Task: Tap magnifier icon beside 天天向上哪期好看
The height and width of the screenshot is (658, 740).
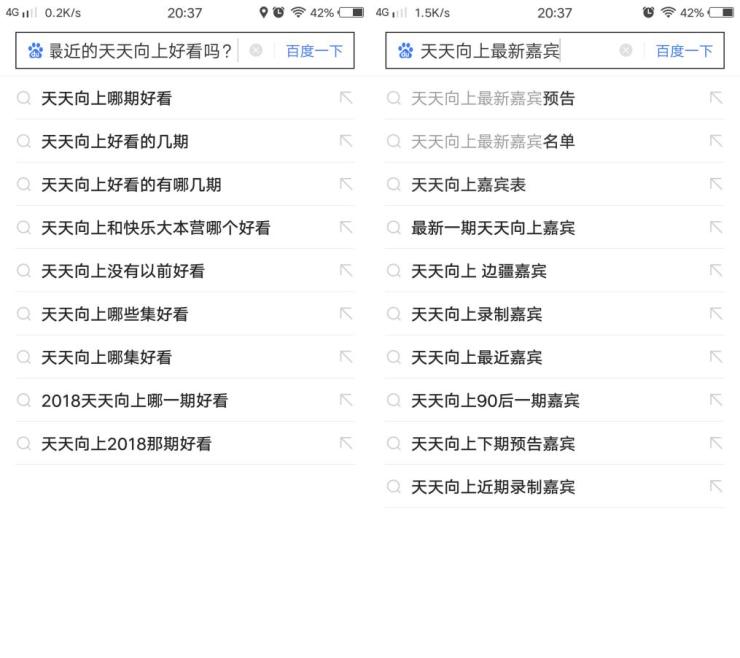Action: click(x=24, y=98)
